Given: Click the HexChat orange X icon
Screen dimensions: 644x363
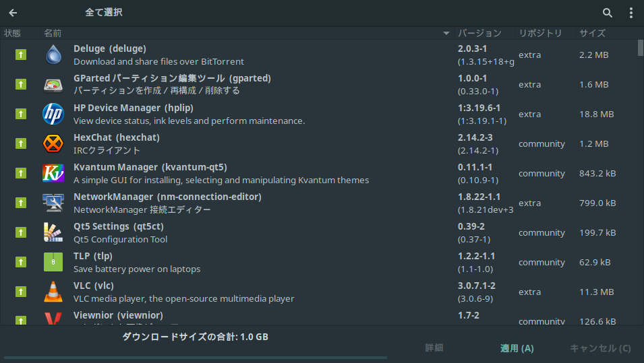Looking at the screenshot, I should 53,143.
